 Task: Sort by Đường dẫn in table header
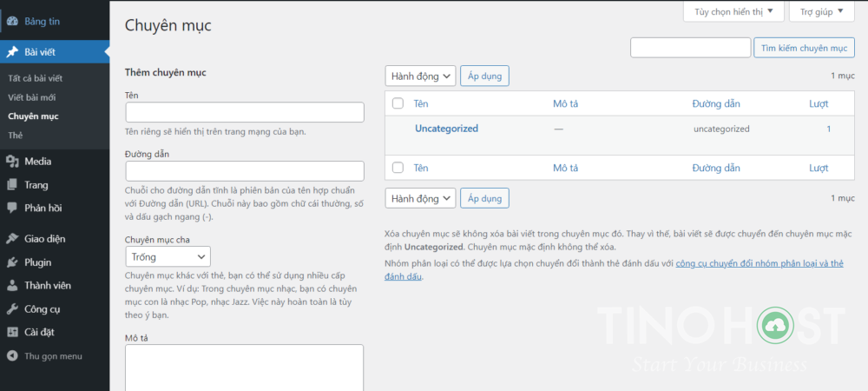716,103
